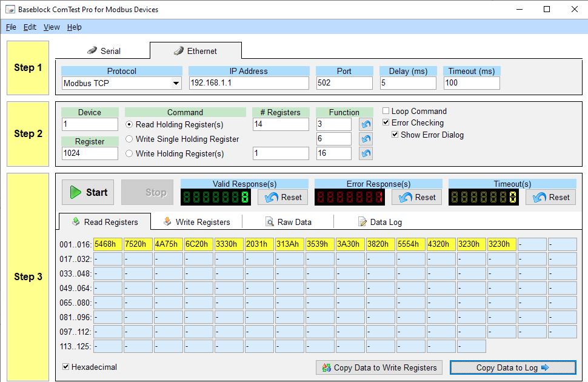Click the Copy Data to Log button

(x=513, y=367)
